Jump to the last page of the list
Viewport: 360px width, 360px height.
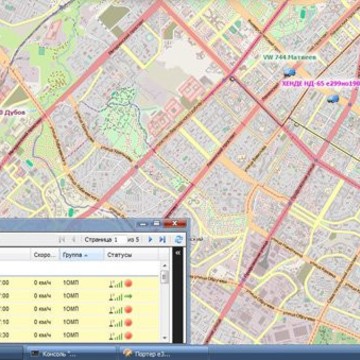(x=162, y=239)
